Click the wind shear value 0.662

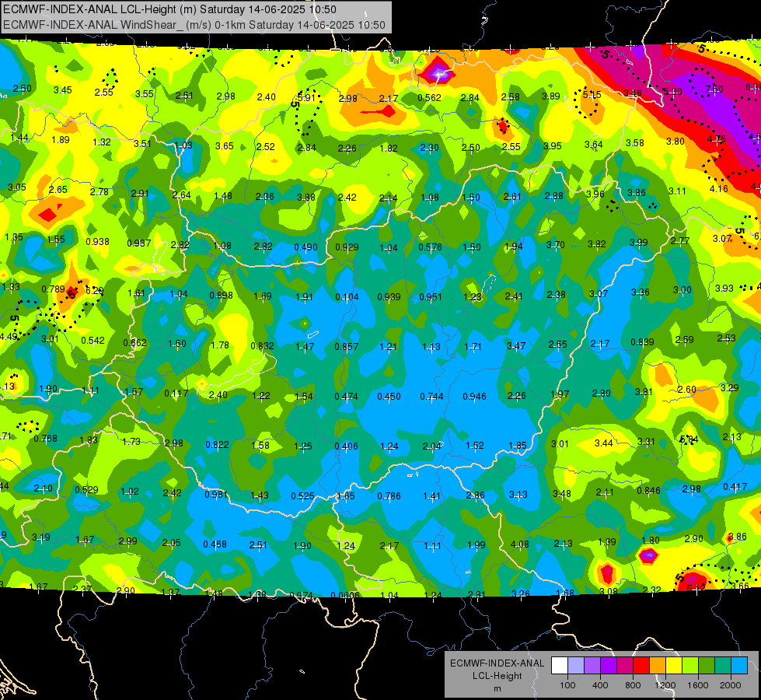click(x=135, y=342)
